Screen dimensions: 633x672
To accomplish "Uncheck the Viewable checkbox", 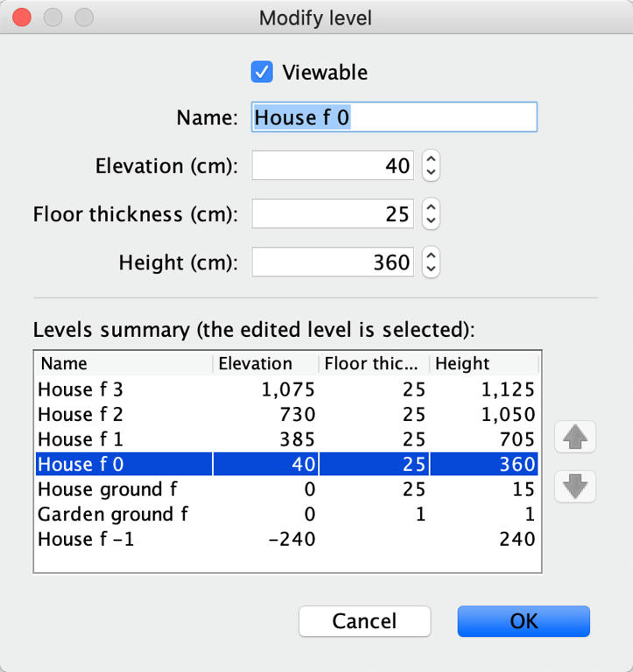I will pyautogui.click(x=262, y=72).
